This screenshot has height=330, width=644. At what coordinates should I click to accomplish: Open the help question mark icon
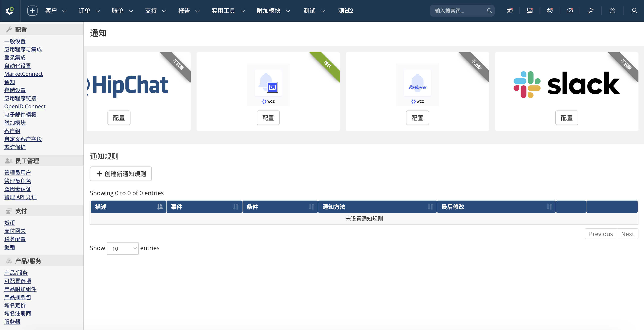click(x=612, y=11)
